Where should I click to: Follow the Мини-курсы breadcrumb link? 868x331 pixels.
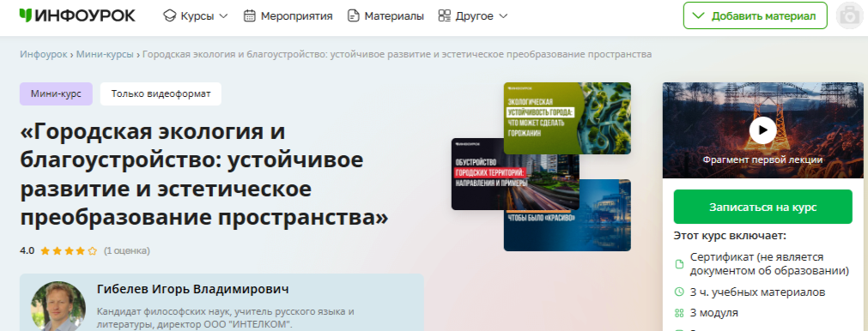pyautogui.click(x=105, y=54)
